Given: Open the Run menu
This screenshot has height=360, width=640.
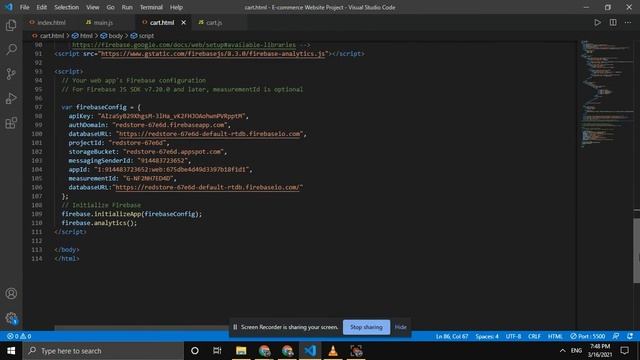Looking at the screenshot, I should tap(127, 7).
